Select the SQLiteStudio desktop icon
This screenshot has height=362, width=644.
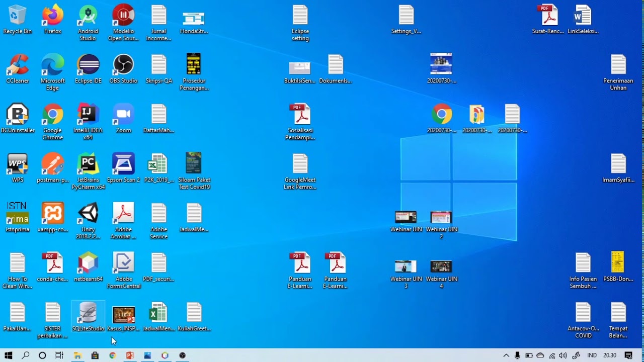(x=88, y=317)
